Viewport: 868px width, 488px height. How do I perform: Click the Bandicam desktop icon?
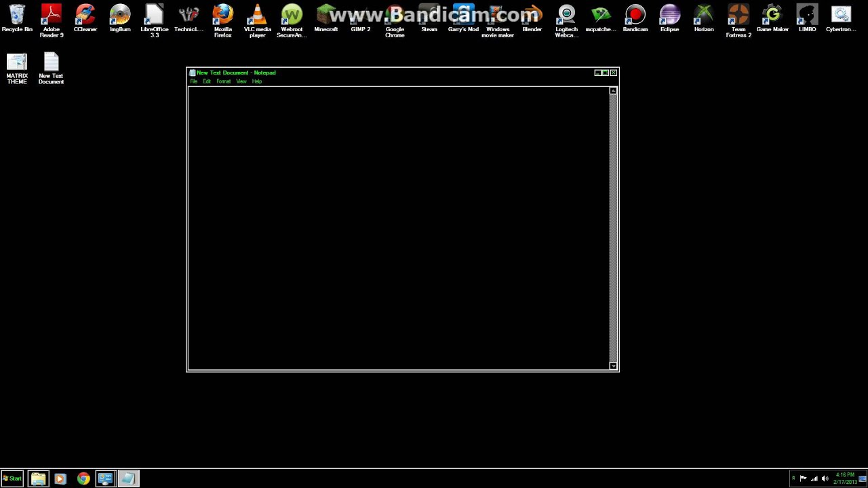[x=635, y=19]
